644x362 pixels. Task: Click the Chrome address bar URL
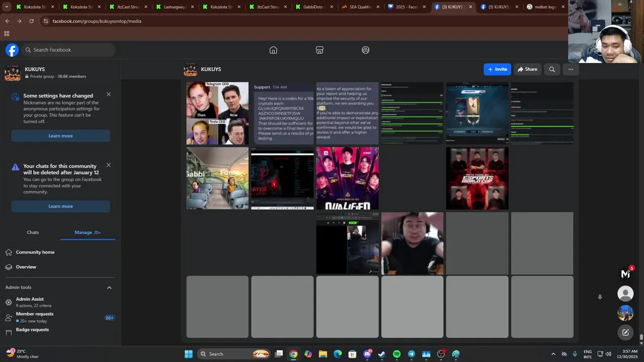(x=97, y=21)
